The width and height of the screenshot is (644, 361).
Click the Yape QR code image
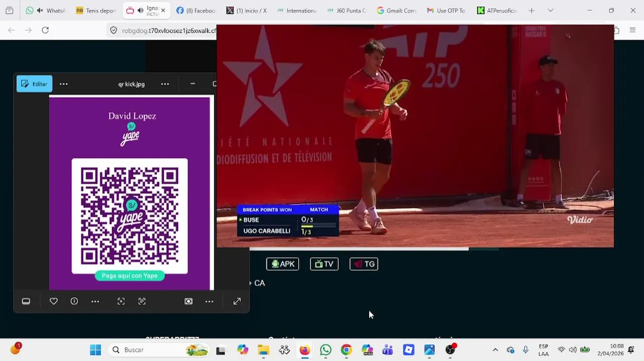point(129,216)
